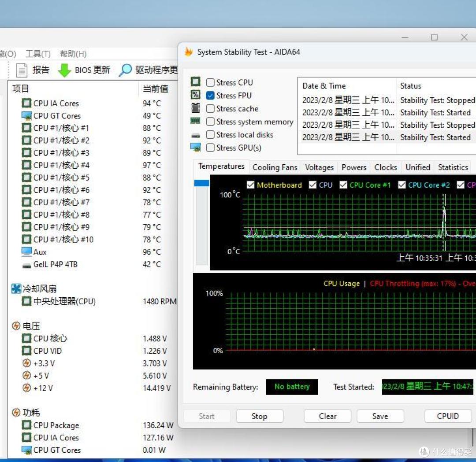Screen dimensions: 476x462
Task: Enable the Stress local disks checkbox
Action: (x=210, y=135)
